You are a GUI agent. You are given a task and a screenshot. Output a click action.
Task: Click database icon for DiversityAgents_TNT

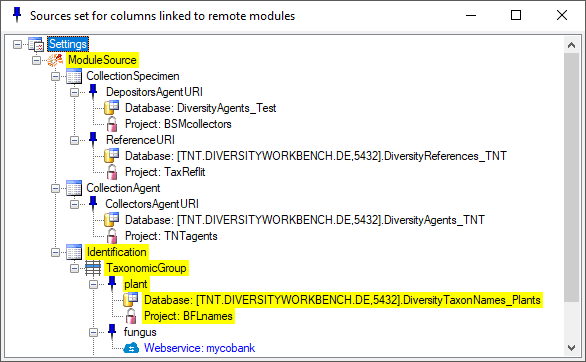click(x=112, y=220)
